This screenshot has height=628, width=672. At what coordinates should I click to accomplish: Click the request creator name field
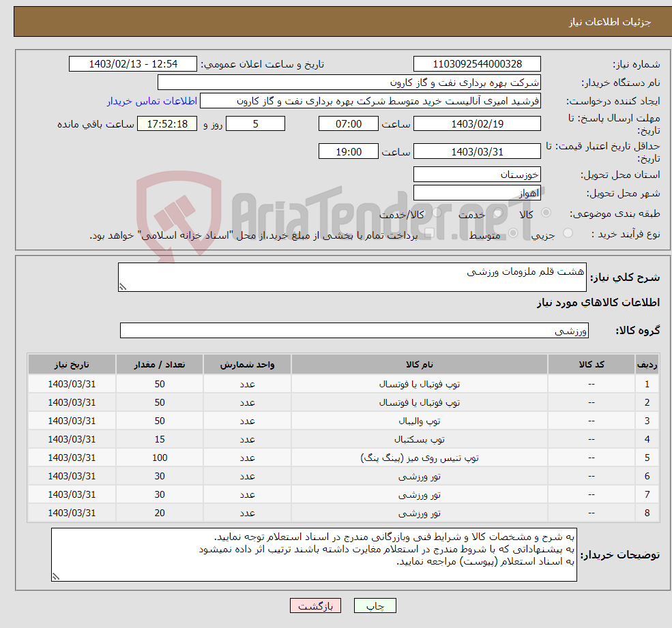[x=370, y=101]
